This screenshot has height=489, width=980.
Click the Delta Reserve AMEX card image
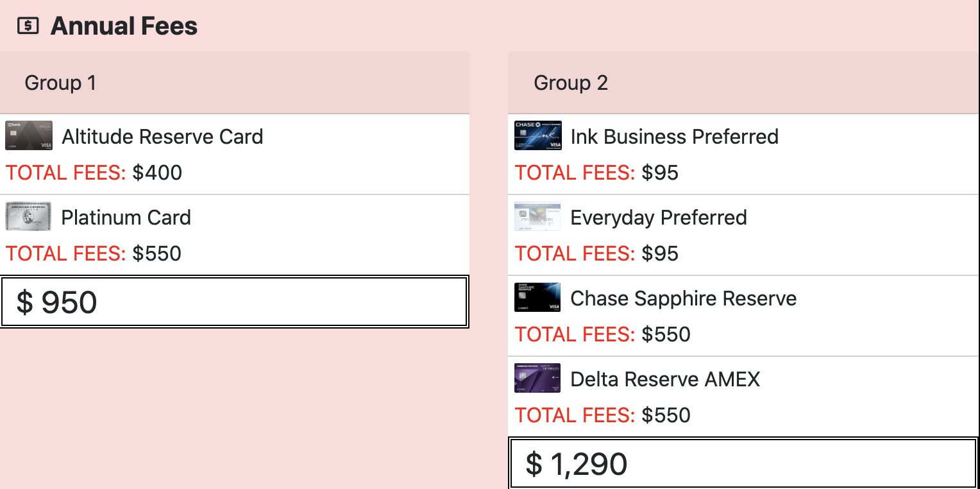point(537,378)
